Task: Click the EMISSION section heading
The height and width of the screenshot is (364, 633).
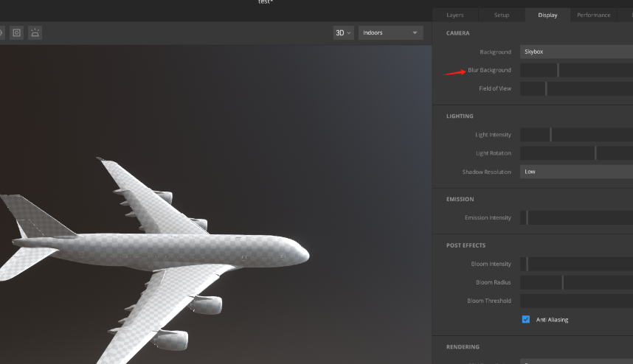Action: tap(460, 199)
